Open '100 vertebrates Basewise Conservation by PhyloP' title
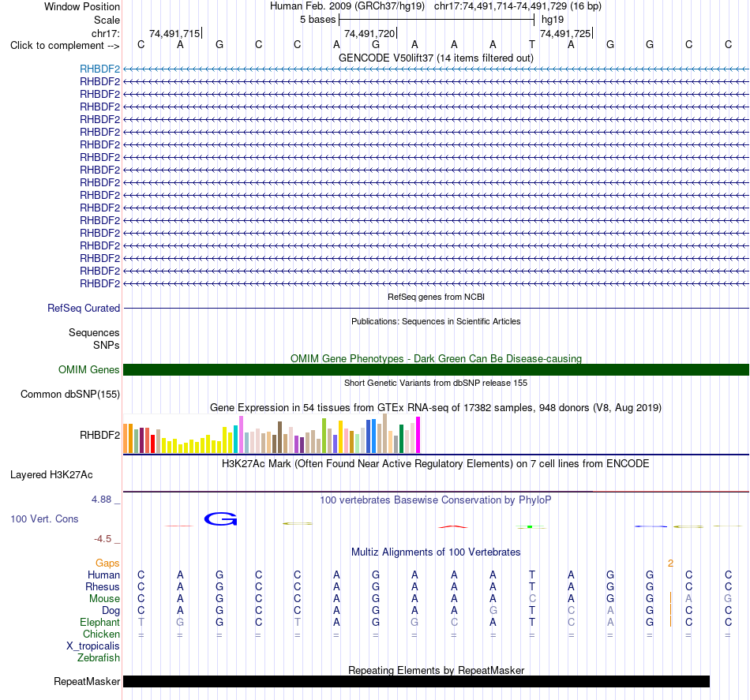This screenshot has width=750, height=700. 436,500
